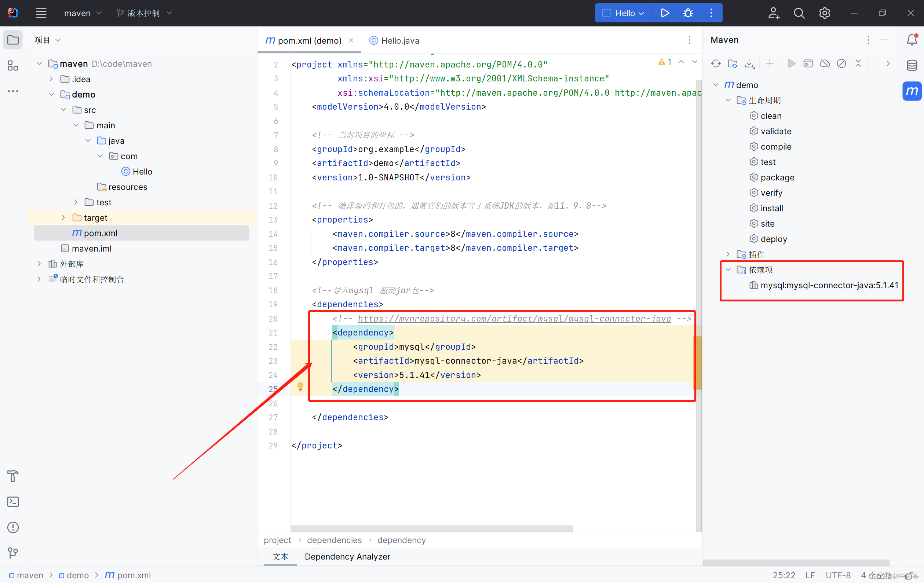Select the install lifecycle goal

(766, 208)
